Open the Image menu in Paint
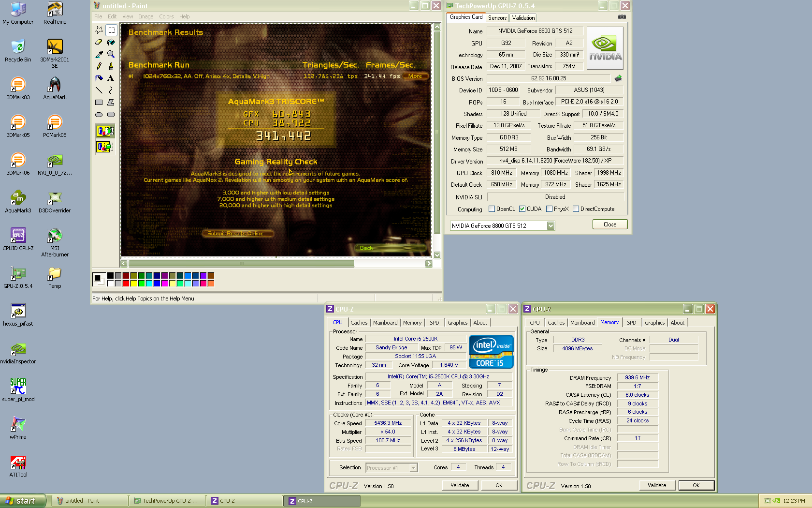 click(x=146, y=16)
